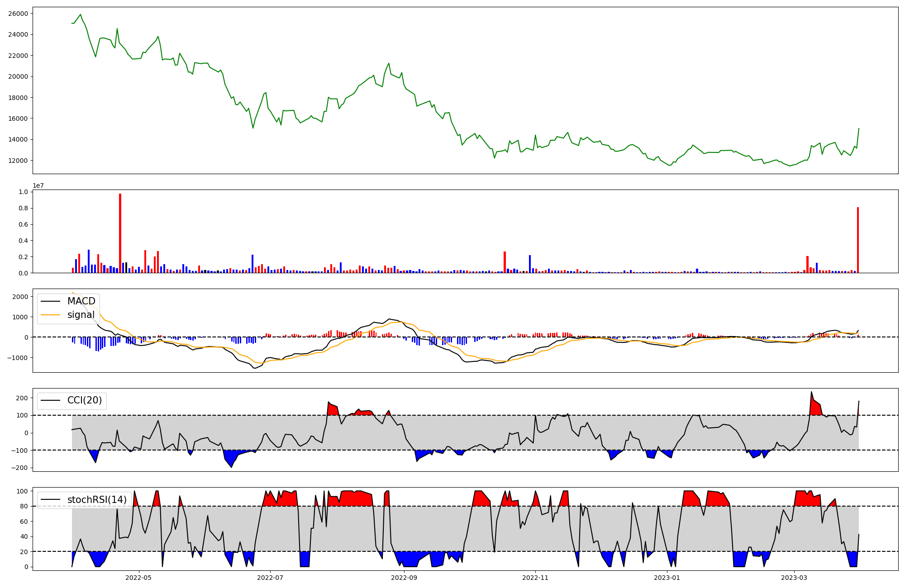Click the orange signal legend line
Image resolution: width=905 pixels, height=588 pixels.
pos(50,315)
